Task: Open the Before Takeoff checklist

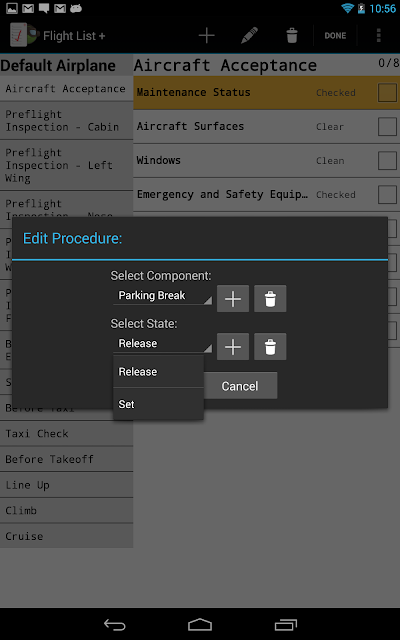Action: point(67,459)
